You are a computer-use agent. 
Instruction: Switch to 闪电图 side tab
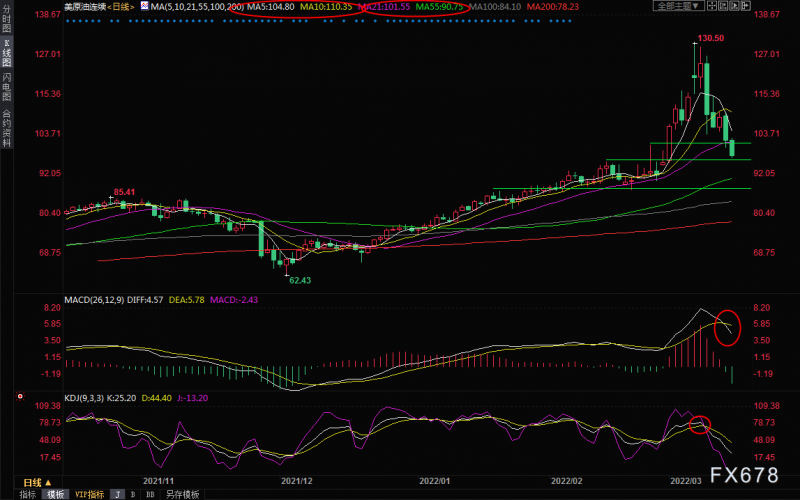[7, 88]
